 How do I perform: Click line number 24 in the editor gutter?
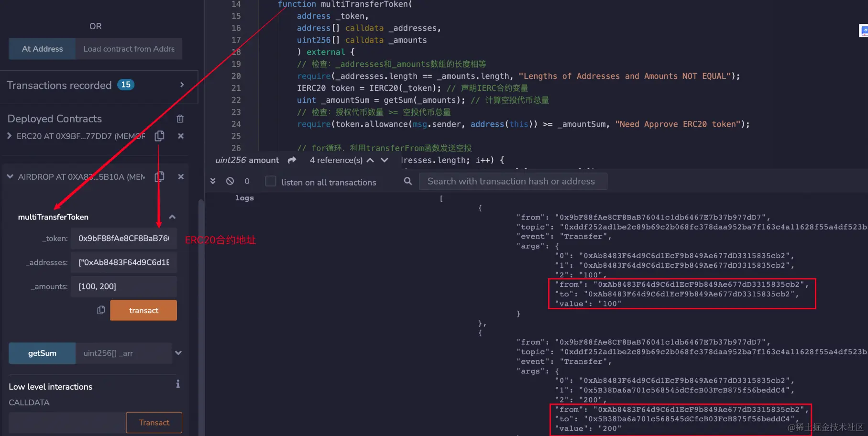[x=236, y=124]
